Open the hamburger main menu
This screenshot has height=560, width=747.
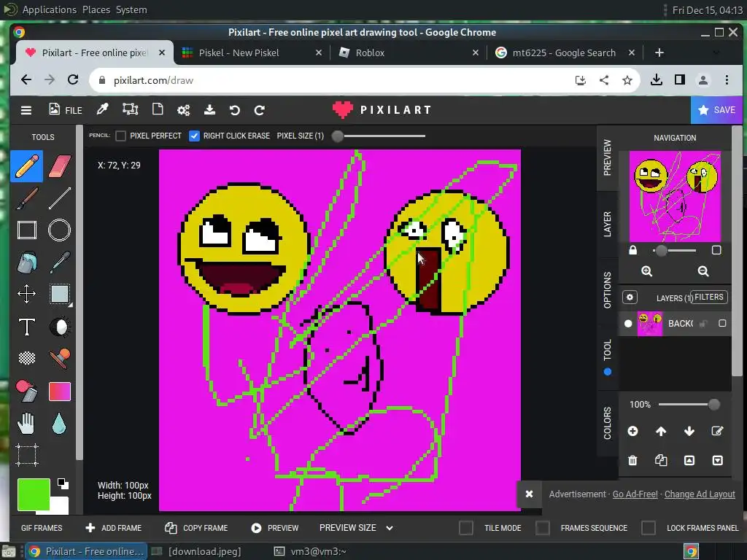point(26,111)
